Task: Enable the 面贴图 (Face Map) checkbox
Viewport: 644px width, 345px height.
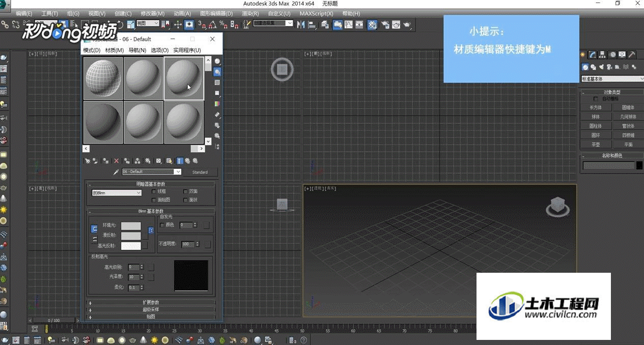Action: pos(154,200)
